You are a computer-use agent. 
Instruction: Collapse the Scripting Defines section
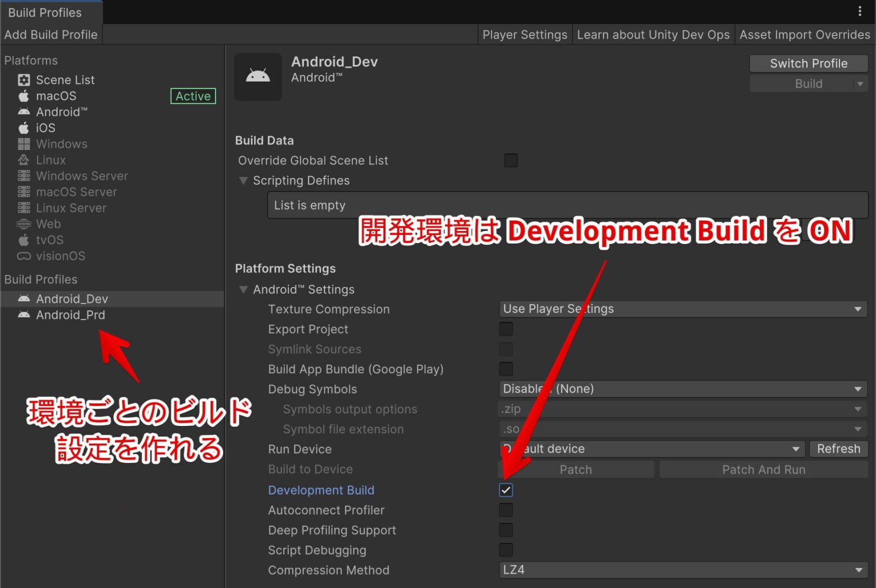pos(244,180)
